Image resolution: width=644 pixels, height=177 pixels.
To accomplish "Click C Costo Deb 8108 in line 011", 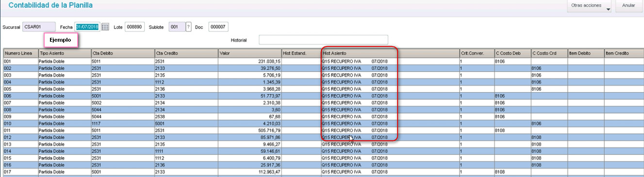I will (x=512, y=130).
